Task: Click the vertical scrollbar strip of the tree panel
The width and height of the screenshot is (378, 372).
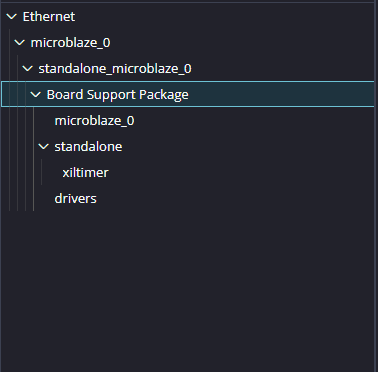Action: [376, 187]
